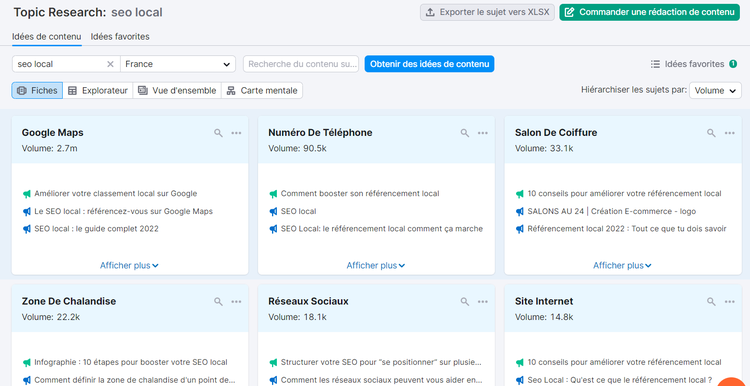Select the Explorateur view
The image size is (750, 386).
[98, 90]
